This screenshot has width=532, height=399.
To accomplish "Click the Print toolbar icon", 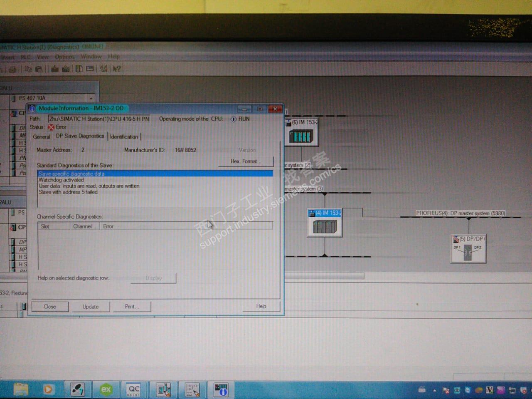I will (x=12, y=69).
